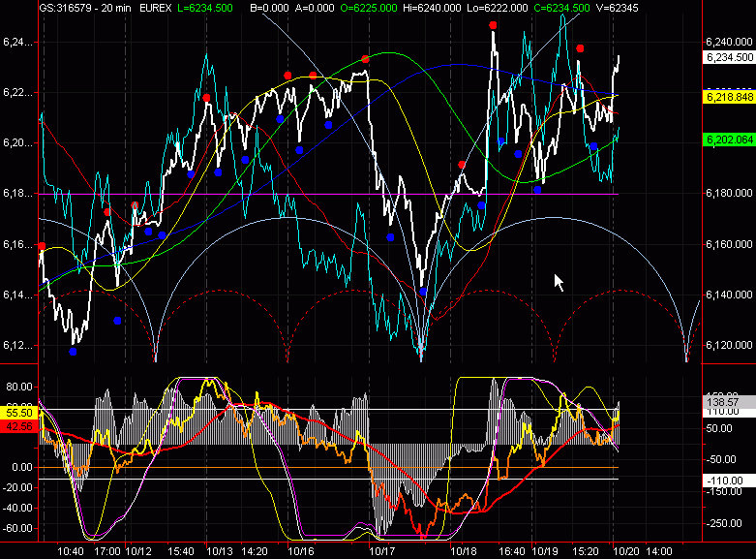Click the 14:00 time axis label
The image size is (756, 559).
658,551
